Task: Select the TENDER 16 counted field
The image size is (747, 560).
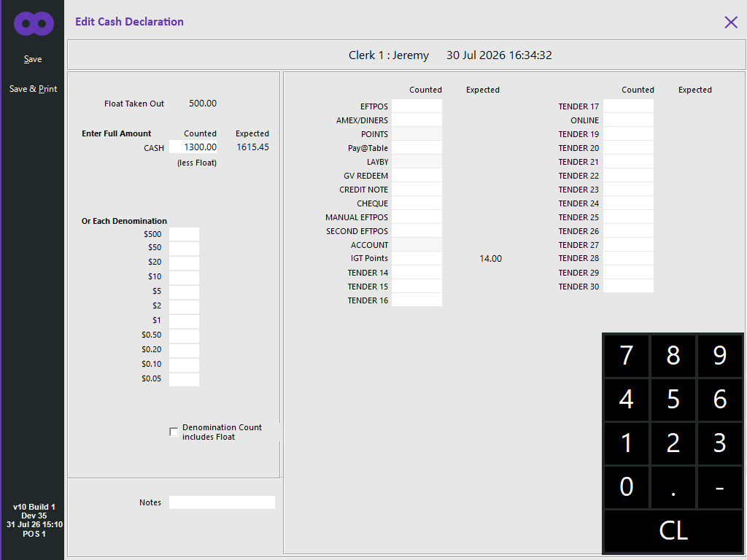Action: 417,300
